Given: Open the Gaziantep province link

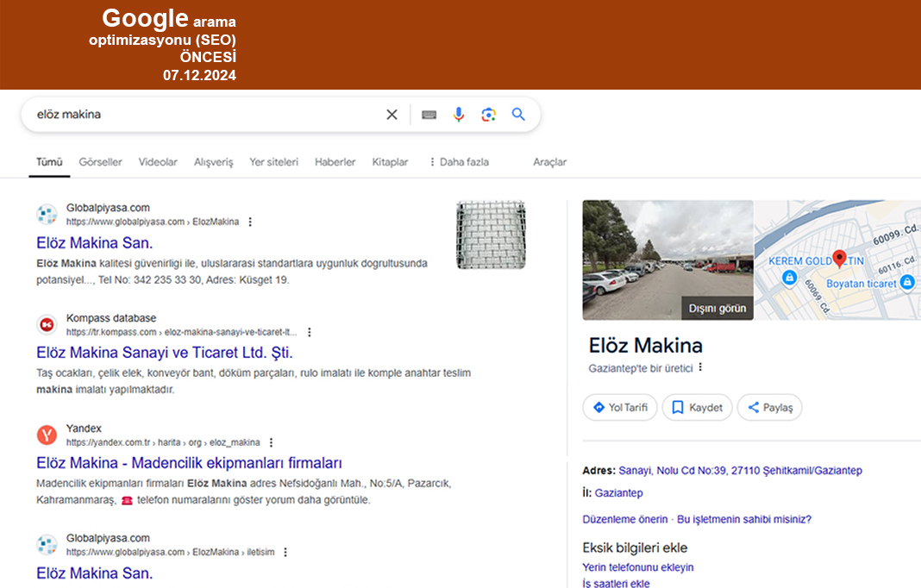Looking at the screenshot, I should [x=618, y=493].
